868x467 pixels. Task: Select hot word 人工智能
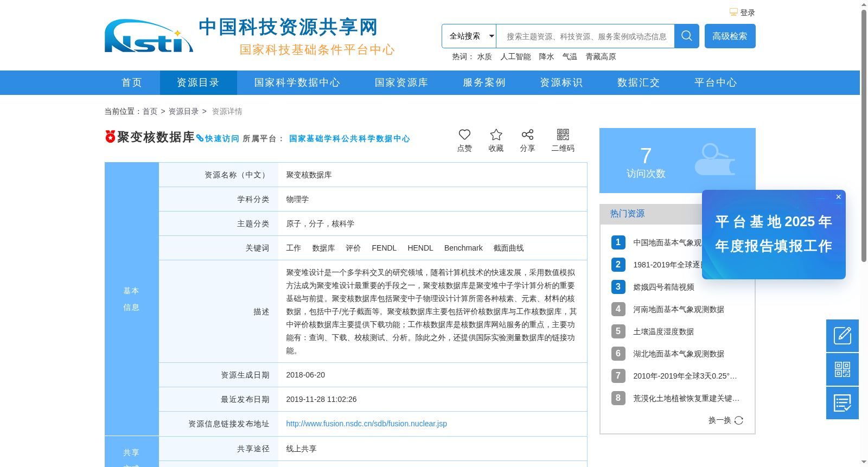click(515, 56)
